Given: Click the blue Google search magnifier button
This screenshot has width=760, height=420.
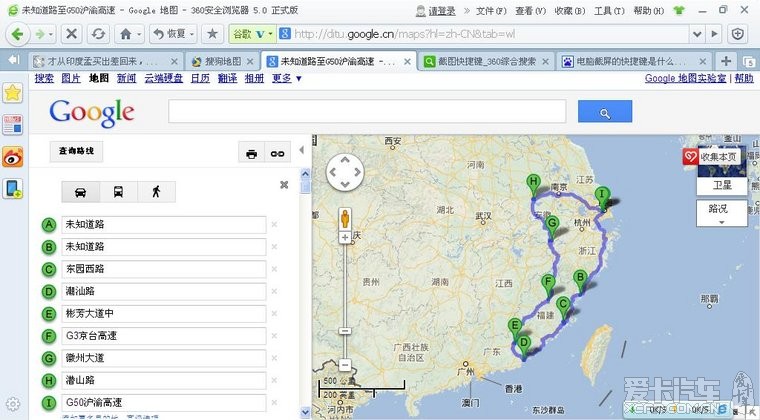Looking at the screenshot, I should [x=605, y=111].
